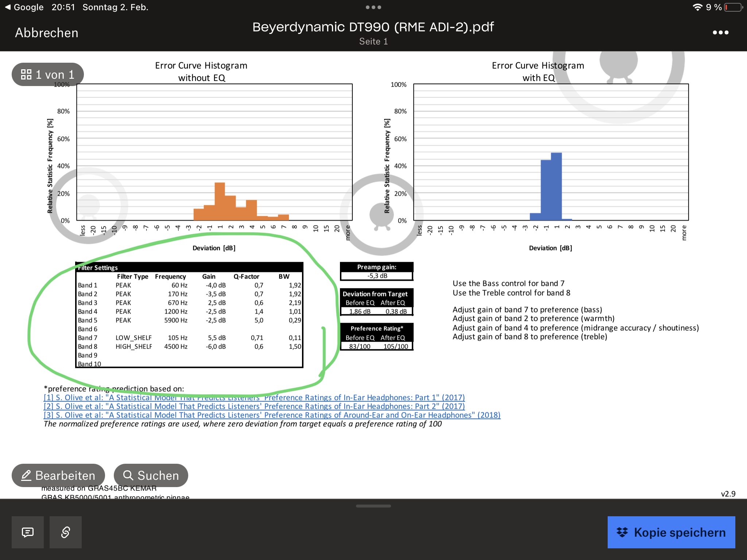The image size is (747, 560).
Task: Open the Around-Ear and On-Ear Headphones (2018) link
Action: point(272,415)
